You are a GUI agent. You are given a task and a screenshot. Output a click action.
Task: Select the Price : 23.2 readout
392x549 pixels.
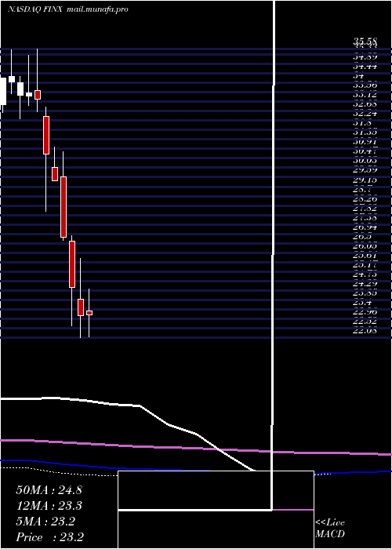click(49, 537)
